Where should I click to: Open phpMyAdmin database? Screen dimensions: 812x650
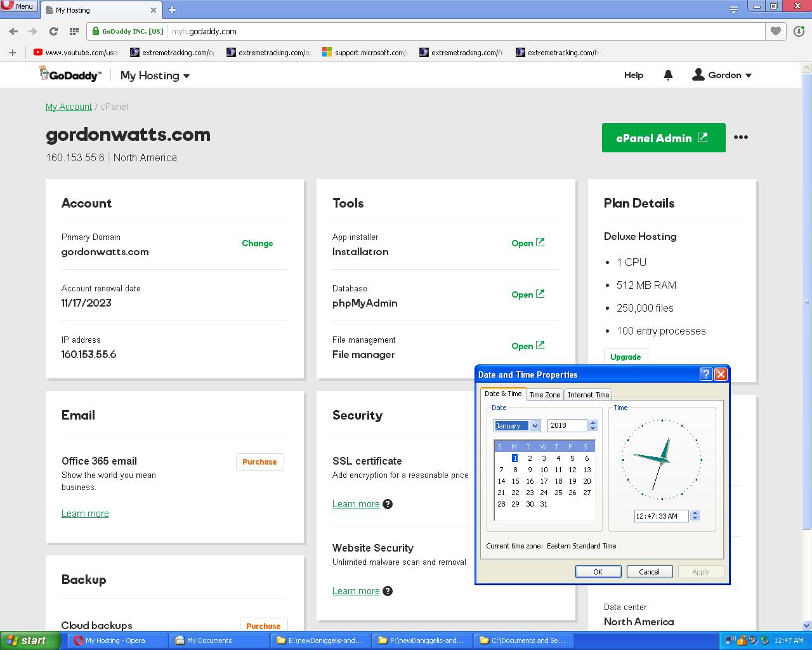(x=528, y=294)
